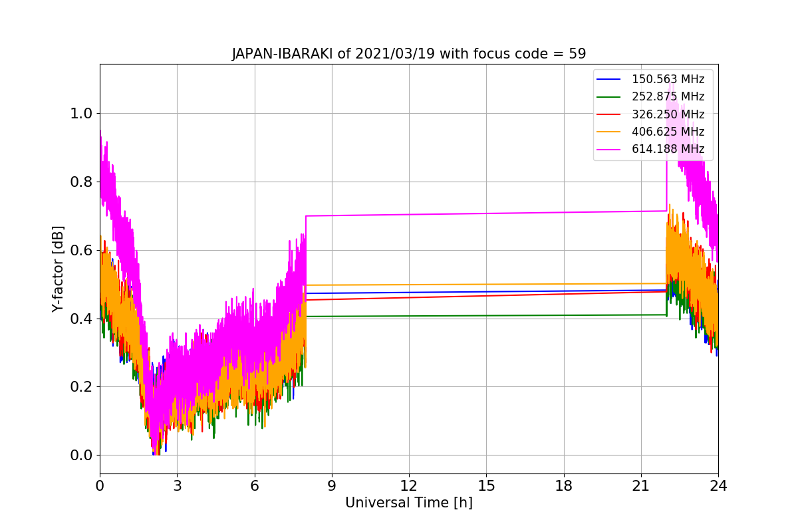Click the blue legend line swatch
The width and height of the screenshot is (798, 532).
(x=608, y=79)
